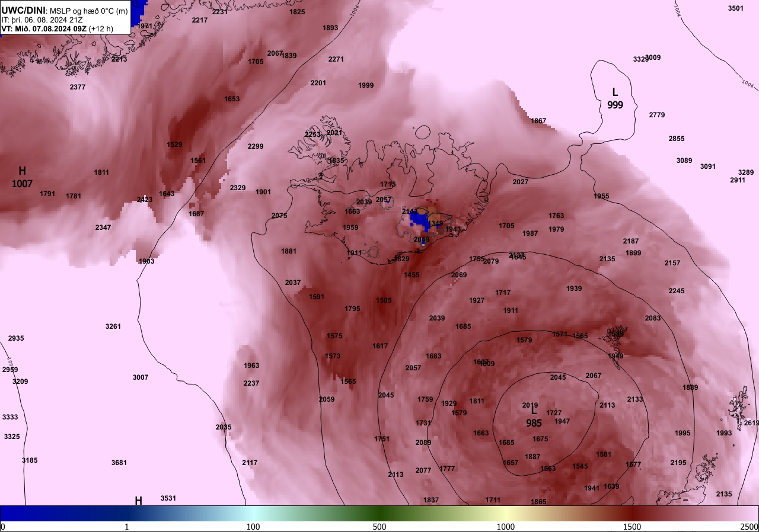Click the color scale label '500'
759x532 pixels.
pyautogui.click(x=379, y=527)
